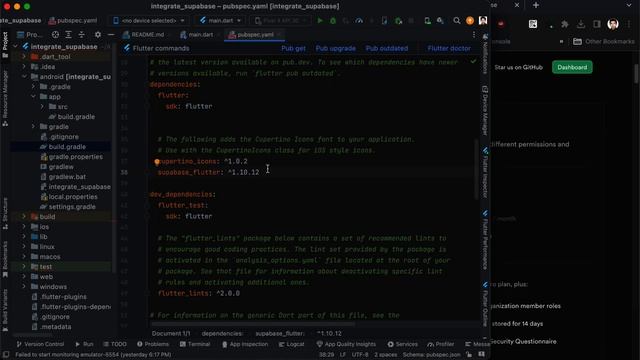640x360 pixels.
Task: Expand the src folder
Action: point(42,107)
